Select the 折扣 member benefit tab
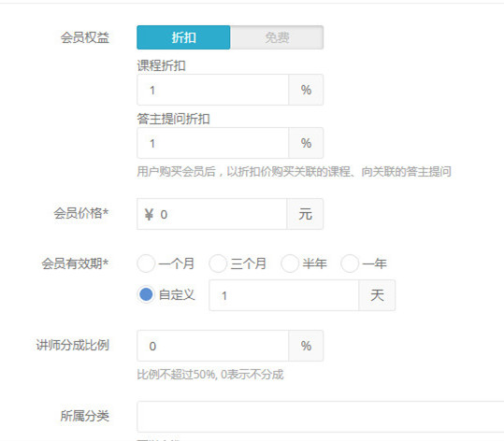Screen dimensions: 504x441 tap(183, 37)
